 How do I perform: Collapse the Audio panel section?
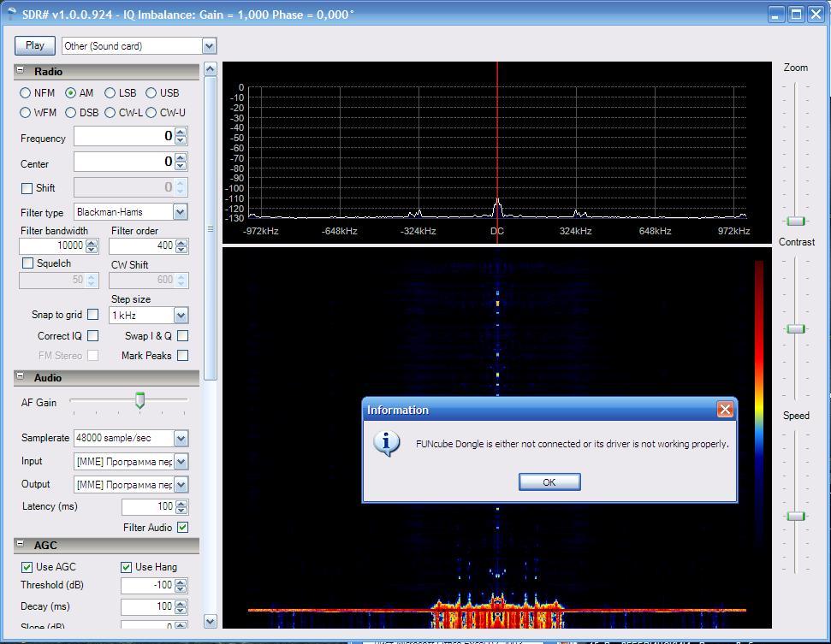(21, 376)
